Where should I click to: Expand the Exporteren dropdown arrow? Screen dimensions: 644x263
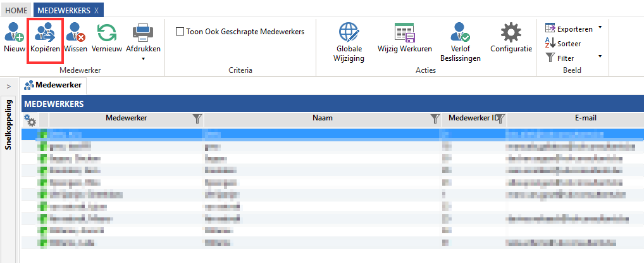coord(600,29)
